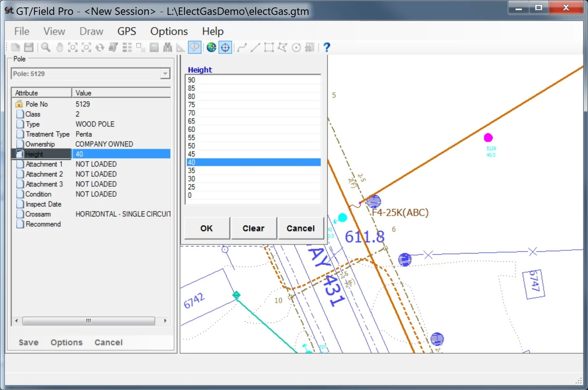Click the second Zoom extents icon
The image size is (588, 390).
(x=86, y=47)
